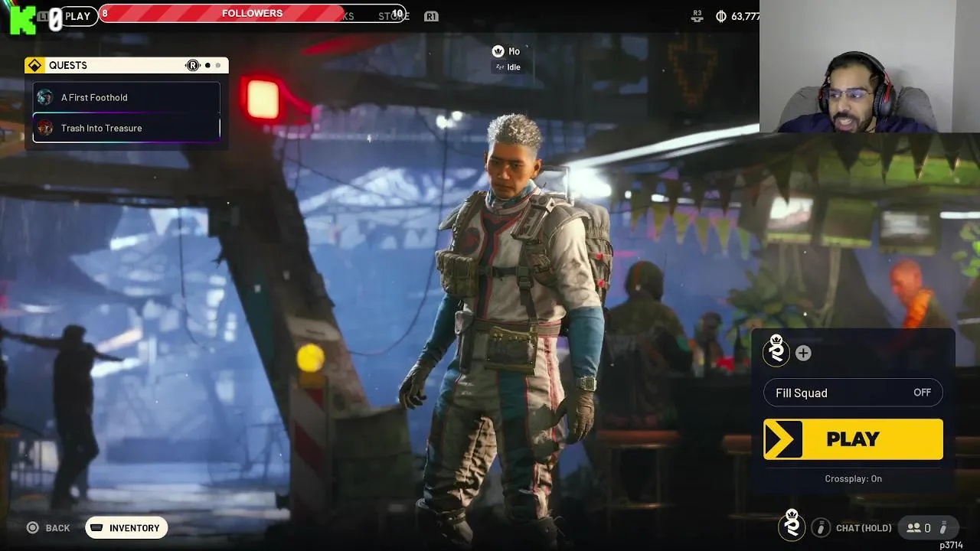Click the crown leader icon beside Mo
The width and height of the screenshot is (980, 551).
[x=498, y=51]
